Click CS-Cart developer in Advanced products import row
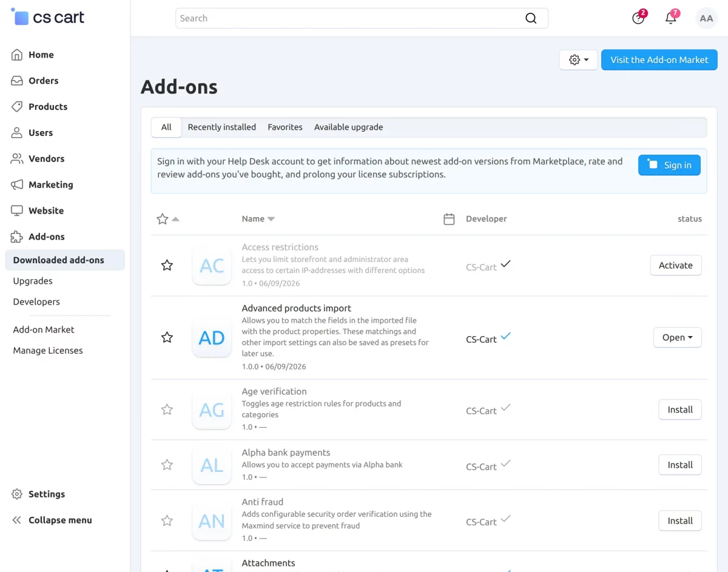 click(x=482, y=339)
